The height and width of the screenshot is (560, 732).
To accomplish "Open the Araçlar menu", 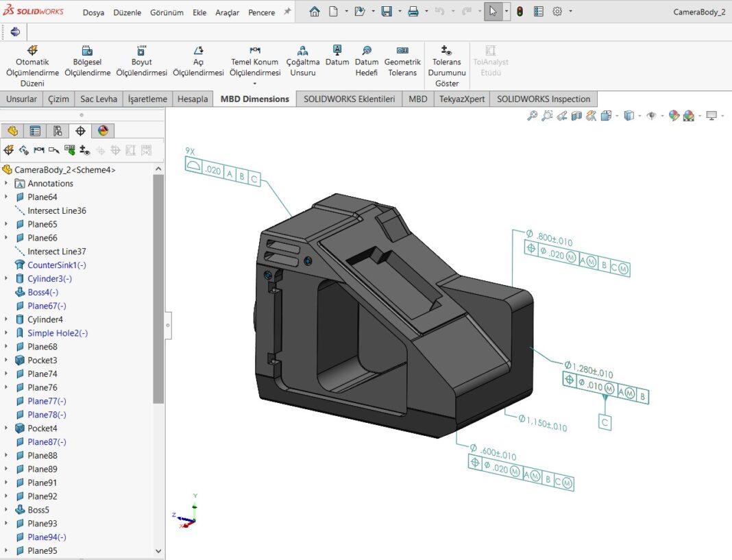I will [x=227, y=12].
